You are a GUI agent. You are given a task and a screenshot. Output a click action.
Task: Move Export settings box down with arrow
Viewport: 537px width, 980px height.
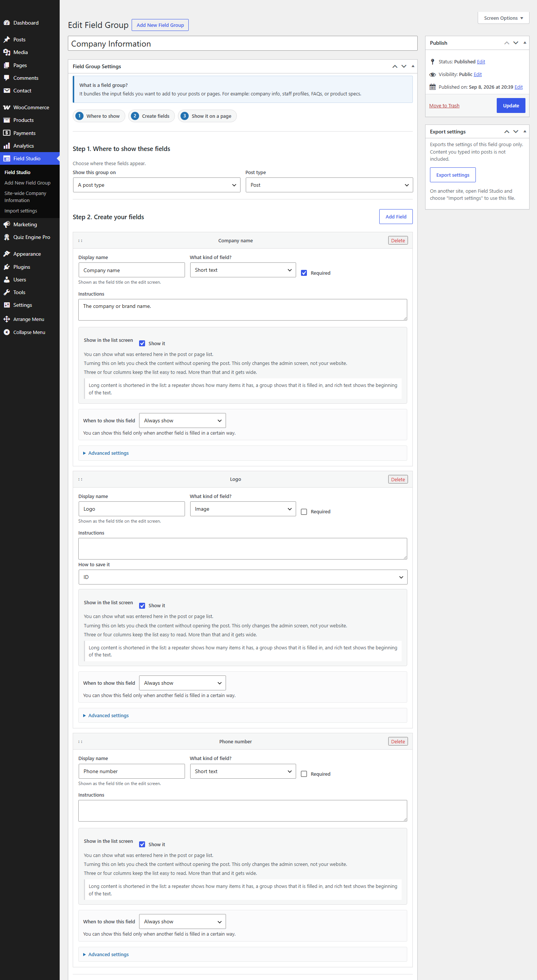pyautogui.click(x=516, y=132)
